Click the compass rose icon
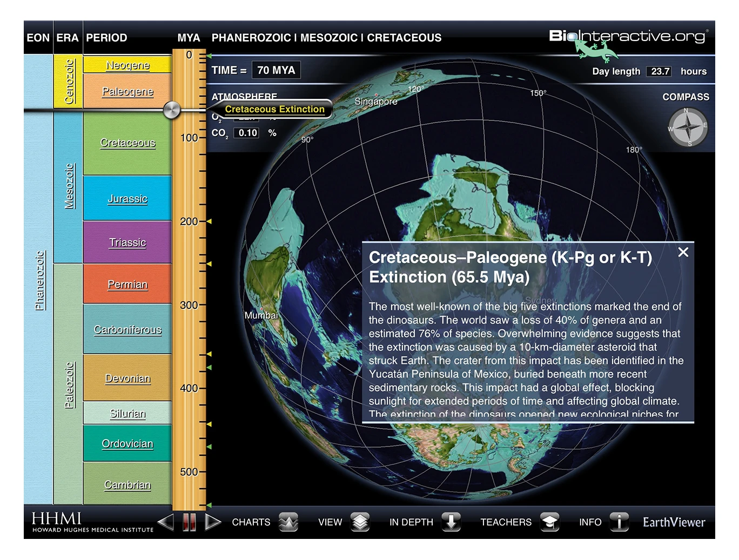Viewport: 739px width, 560px height. (688, 128)
